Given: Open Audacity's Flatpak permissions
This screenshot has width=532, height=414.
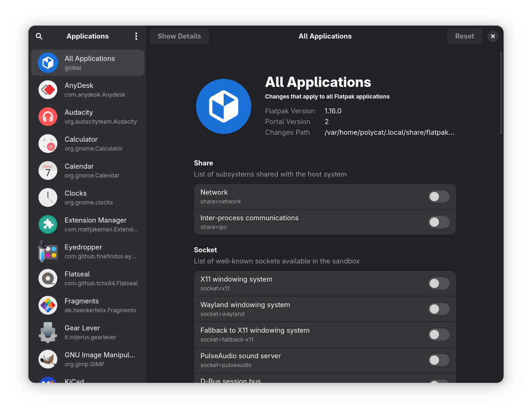Looking at the screenshot, I should (x=48, y=117).
